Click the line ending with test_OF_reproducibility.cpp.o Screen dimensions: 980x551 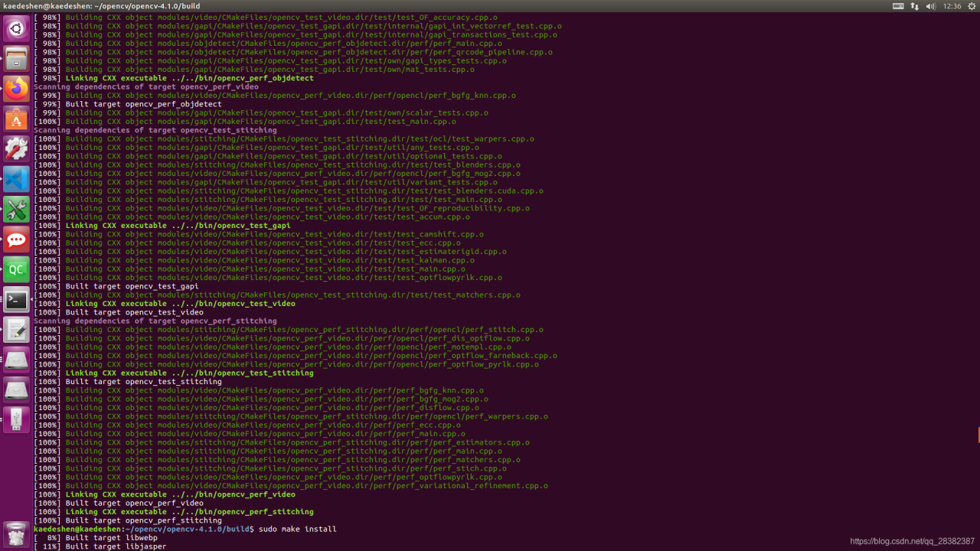point(282,208)
